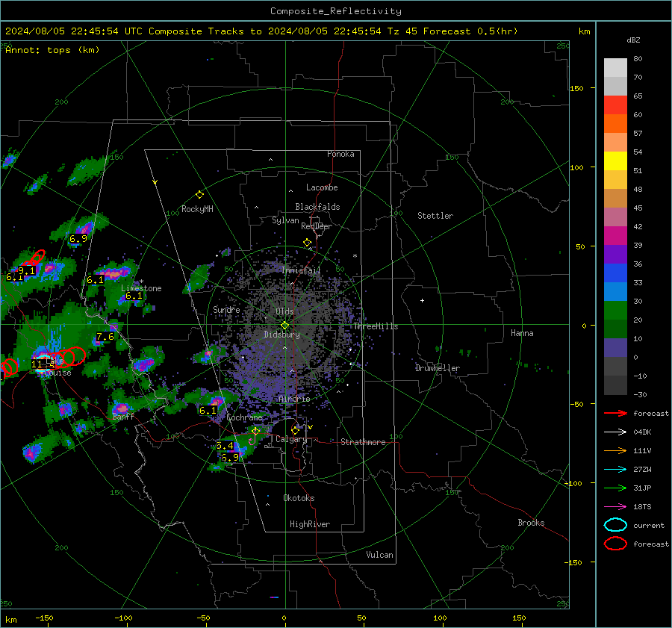Viewport: 672px width, 628px height.
Task: Click the magenta hook track west of Calgary
Action: tap(253, 438)
